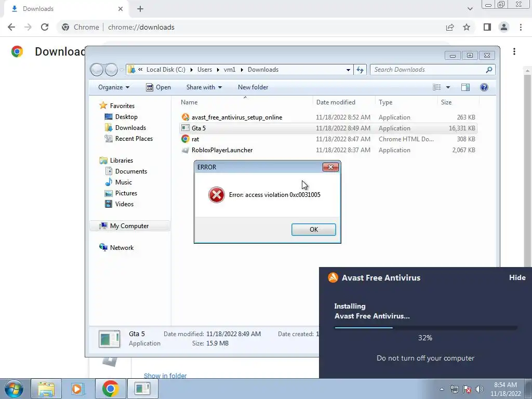Select the Gta 5 application file

pyautogui.click(x=328, y=128)
